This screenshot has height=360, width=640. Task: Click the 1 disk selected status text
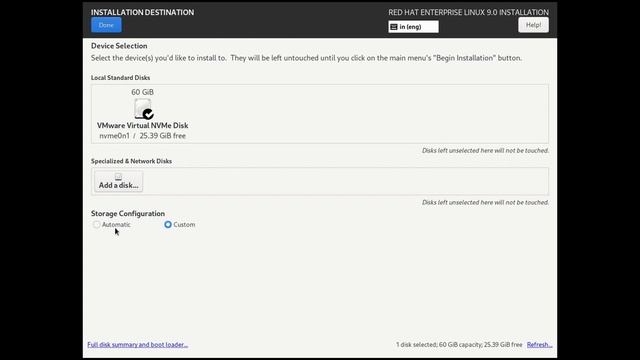459,344
